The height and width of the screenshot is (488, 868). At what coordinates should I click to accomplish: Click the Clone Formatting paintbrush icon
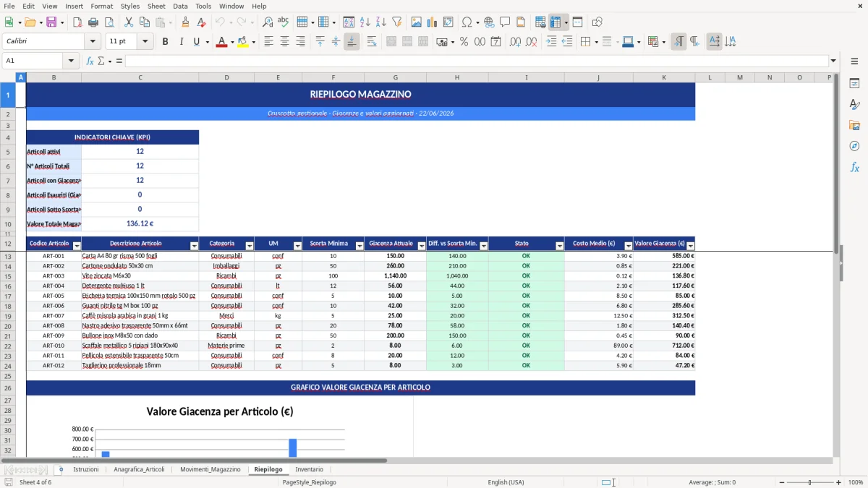point(185,22)
